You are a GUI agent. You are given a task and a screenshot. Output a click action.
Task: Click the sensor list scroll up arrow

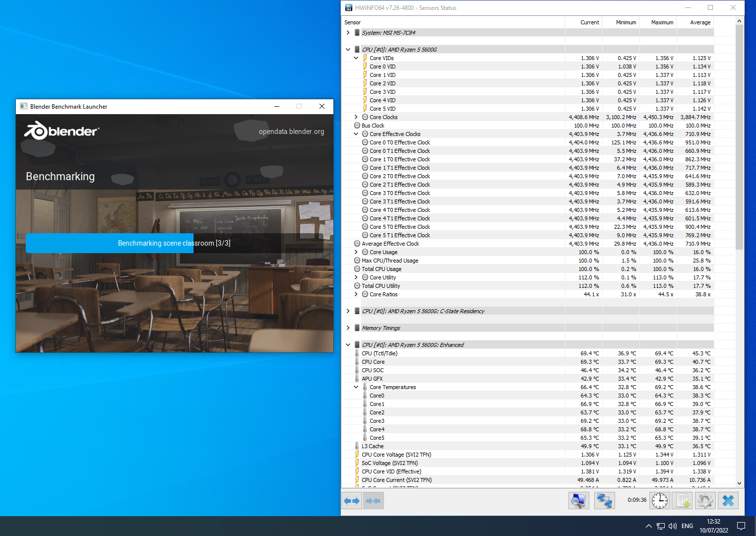(739, 21)
